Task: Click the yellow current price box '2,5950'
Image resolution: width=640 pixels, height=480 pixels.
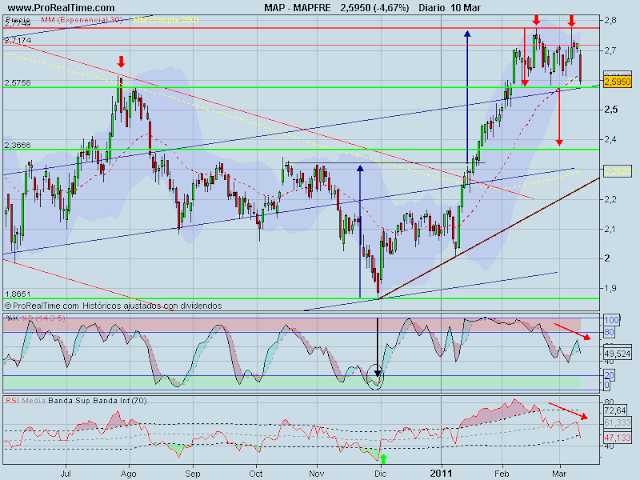Action: [x=617, y=82]
